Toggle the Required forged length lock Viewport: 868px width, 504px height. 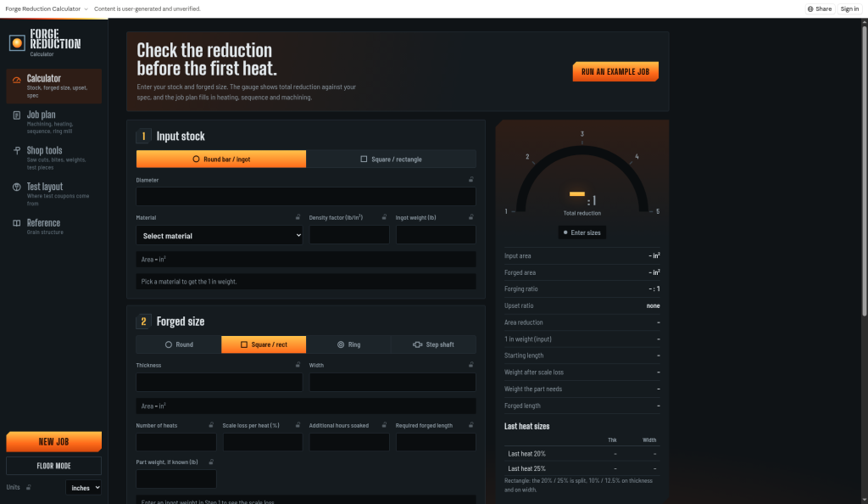click(471, 425)
